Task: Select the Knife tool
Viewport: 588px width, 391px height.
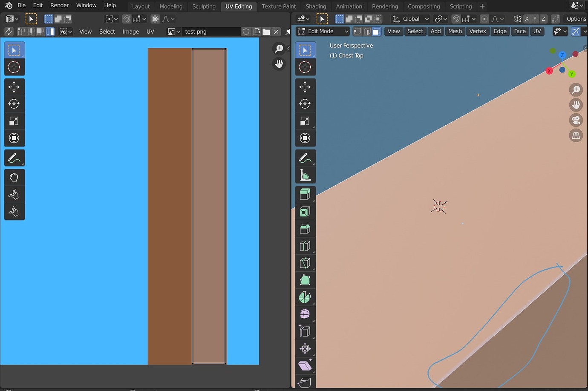Action: 305,263
